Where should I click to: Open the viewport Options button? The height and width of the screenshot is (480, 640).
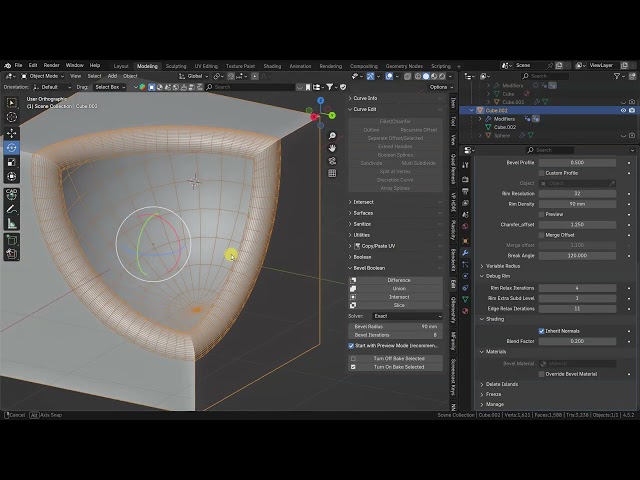coord(441,87)
